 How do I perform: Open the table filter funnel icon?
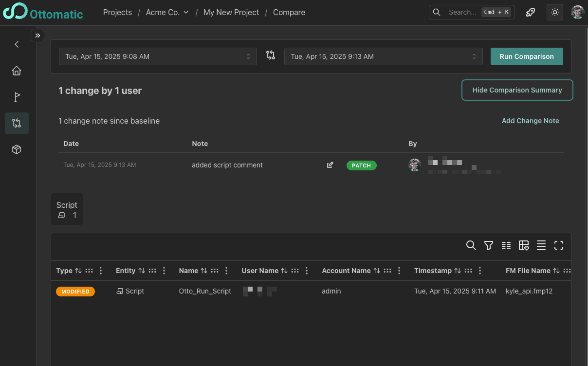pyautogui.click(x=489, y=246)
